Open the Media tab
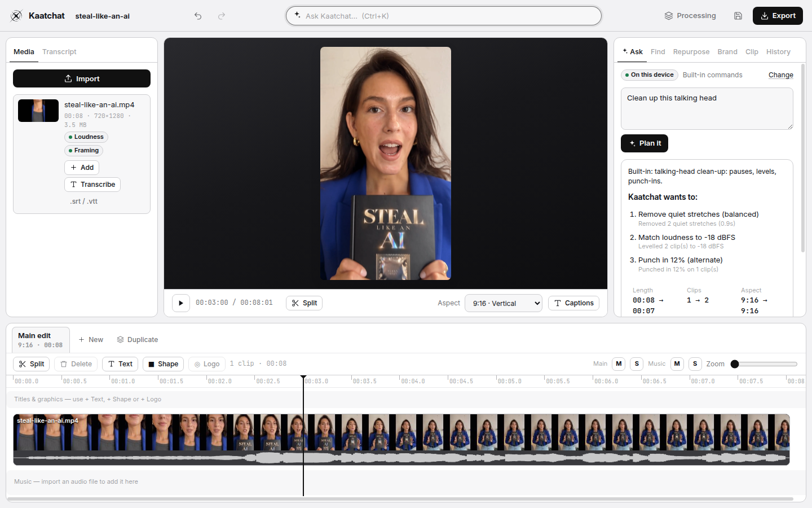 pyautogui.click(x=24, y=52)
